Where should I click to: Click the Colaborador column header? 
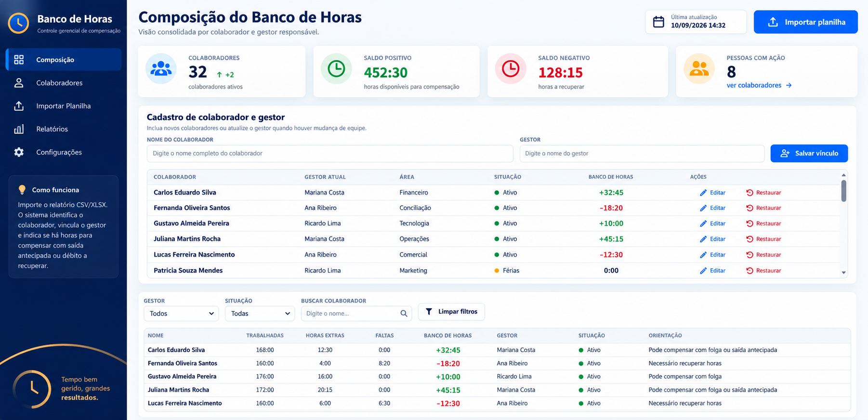175,177
